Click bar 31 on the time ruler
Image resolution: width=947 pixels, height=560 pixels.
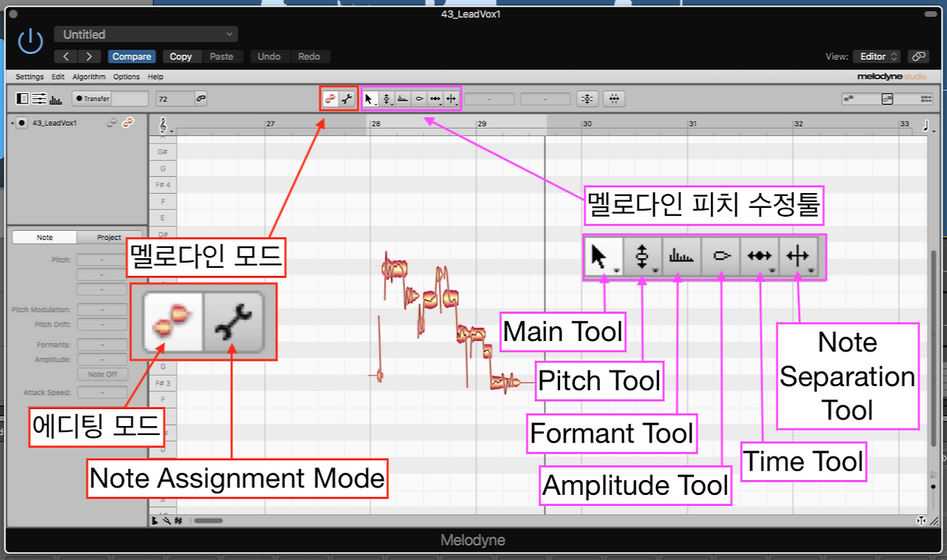tap(692, 124)
